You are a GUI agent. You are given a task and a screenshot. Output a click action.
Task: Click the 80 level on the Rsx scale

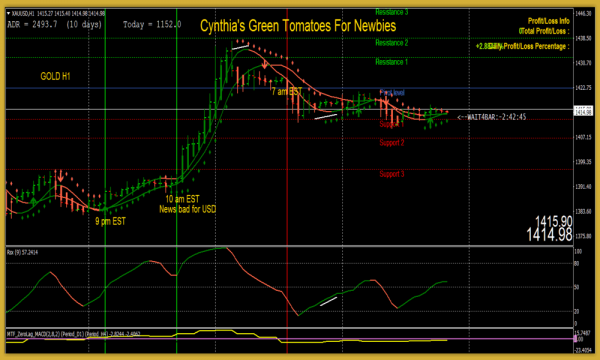[x=577, y=264]
